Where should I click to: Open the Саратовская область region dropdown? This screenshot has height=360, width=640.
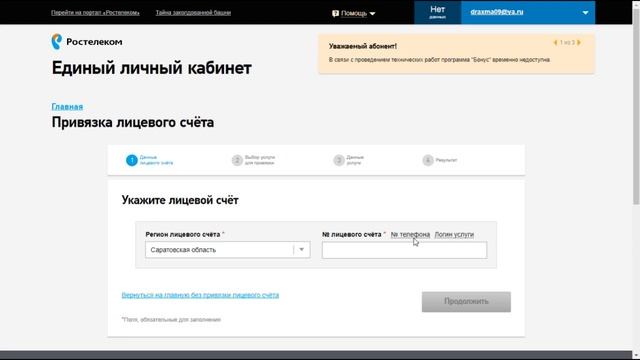click(227, 250)
